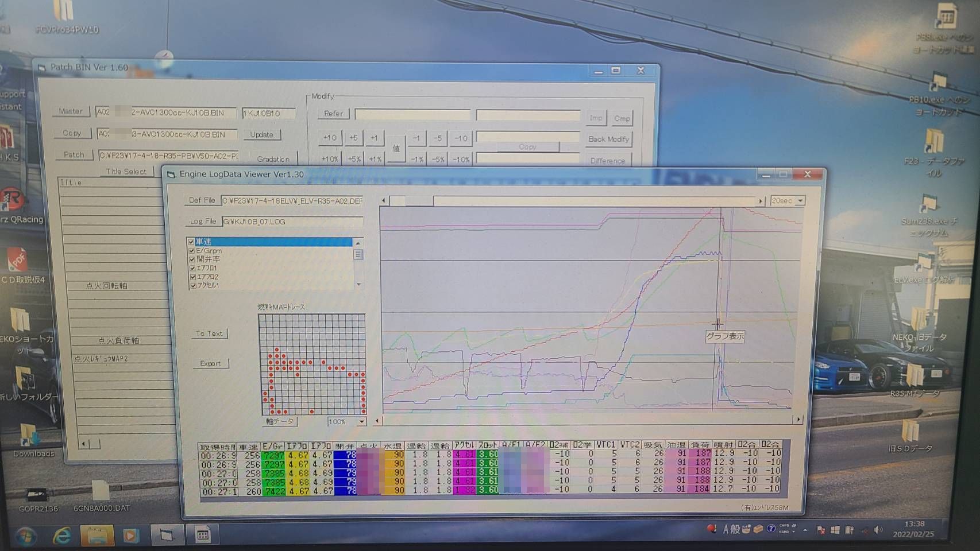This screenshot has width=980, height=551.
Task: Click the Log File path input field
Action: click(292, 222)
